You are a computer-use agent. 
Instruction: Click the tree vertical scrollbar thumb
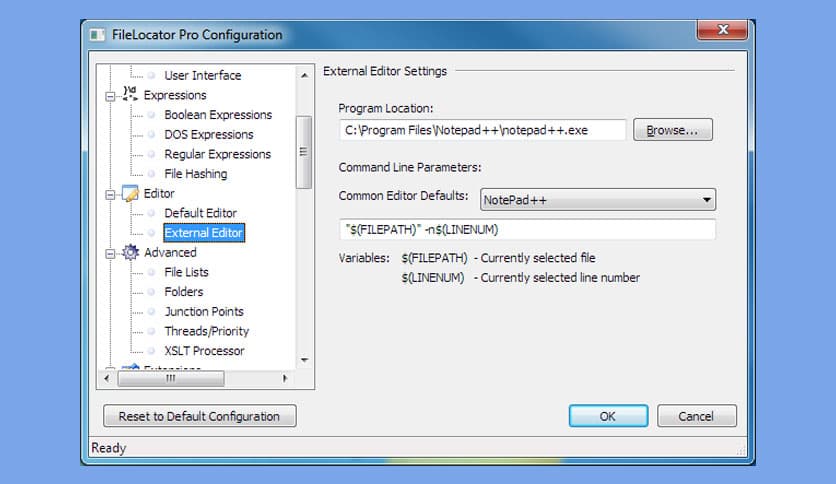click(303, 152)
